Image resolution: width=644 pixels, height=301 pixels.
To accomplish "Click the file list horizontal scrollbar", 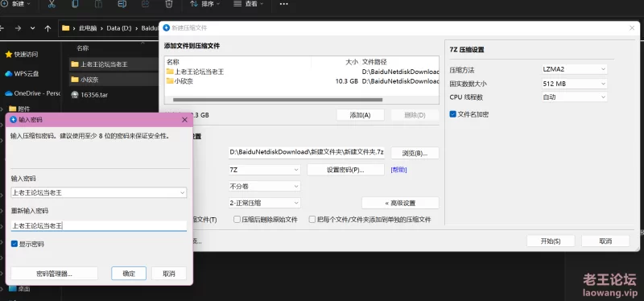I will click(x=278, y=100).
